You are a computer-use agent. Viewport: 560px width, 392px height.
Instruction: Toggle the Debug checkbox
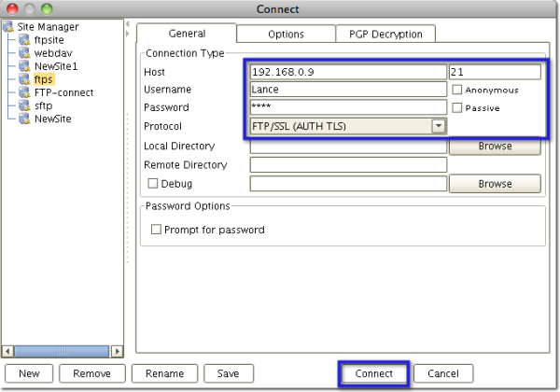click(153, 183)
